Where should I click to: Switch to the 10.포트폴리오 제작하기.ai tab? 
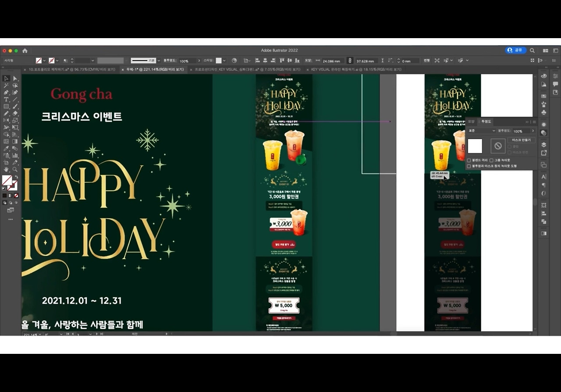click(71, 69)
